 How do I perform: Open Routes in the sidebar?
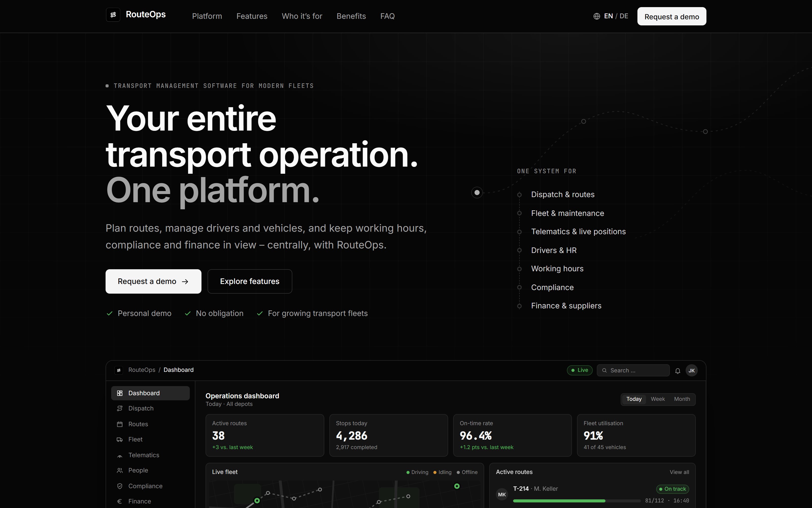click(150, 424)
